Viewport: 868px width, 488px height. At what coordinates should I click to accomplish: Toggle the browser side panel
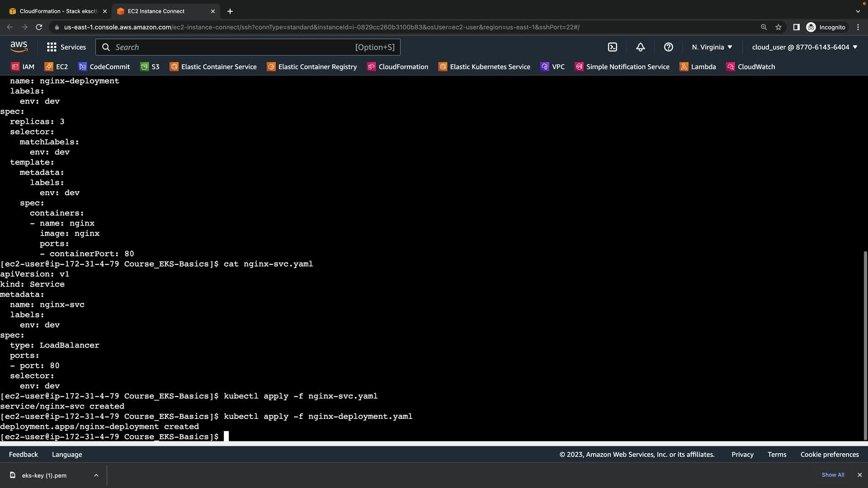click(x=796, y=27)
